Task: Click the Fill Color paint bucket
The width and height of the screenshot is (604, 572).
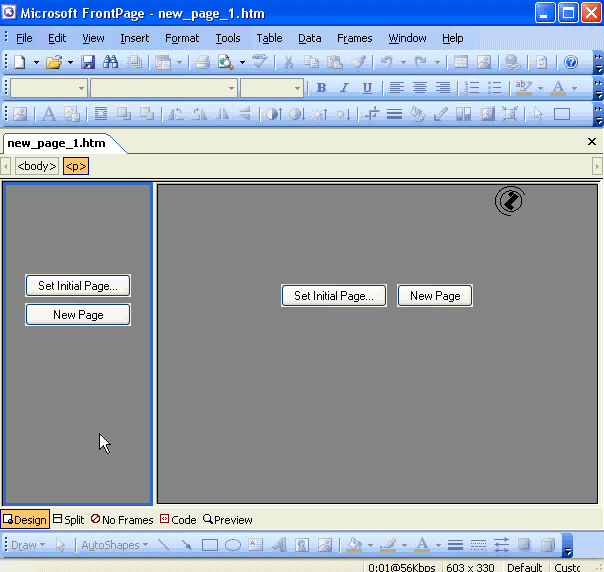Action: 353,545
